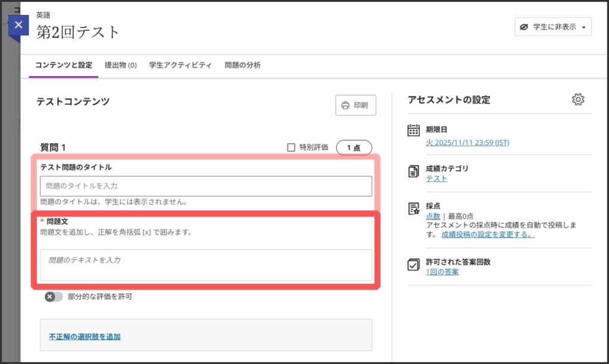
Task: Click the blue X close panel icon
Action: click(18, 25)
